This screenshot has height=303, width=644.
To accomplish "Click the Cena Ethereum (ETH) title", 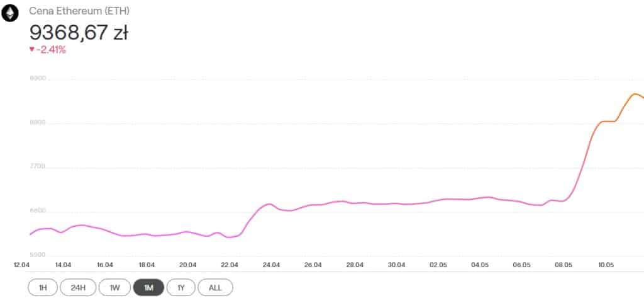I will point(79,11).
